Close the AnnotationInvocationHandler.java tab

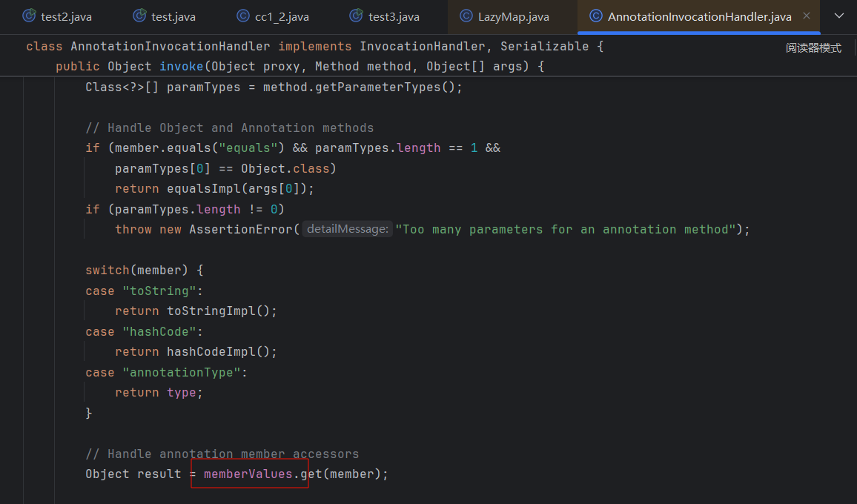807,16
